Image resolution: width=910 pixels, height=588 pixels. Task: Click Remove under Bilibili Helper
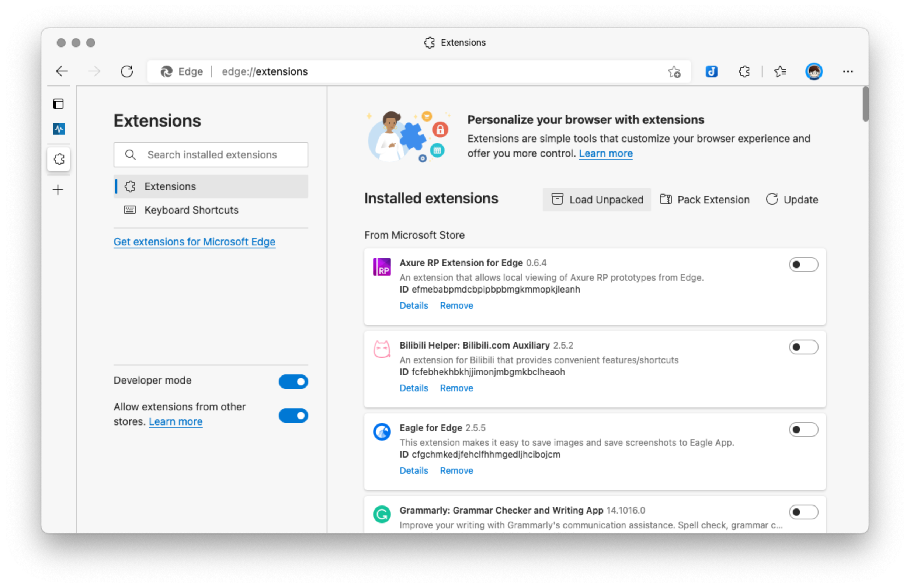tap(456, 388)
